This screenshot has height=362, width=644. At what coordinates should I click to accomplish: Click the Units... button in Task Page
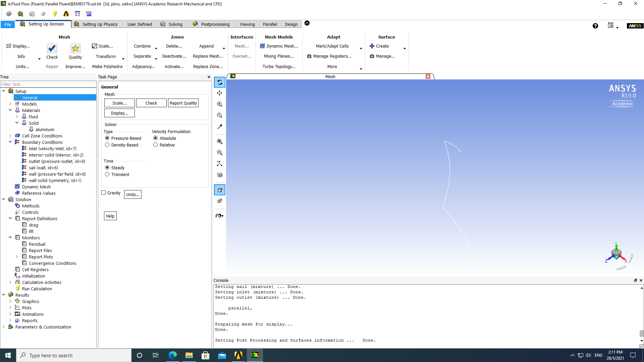point(133,194)
